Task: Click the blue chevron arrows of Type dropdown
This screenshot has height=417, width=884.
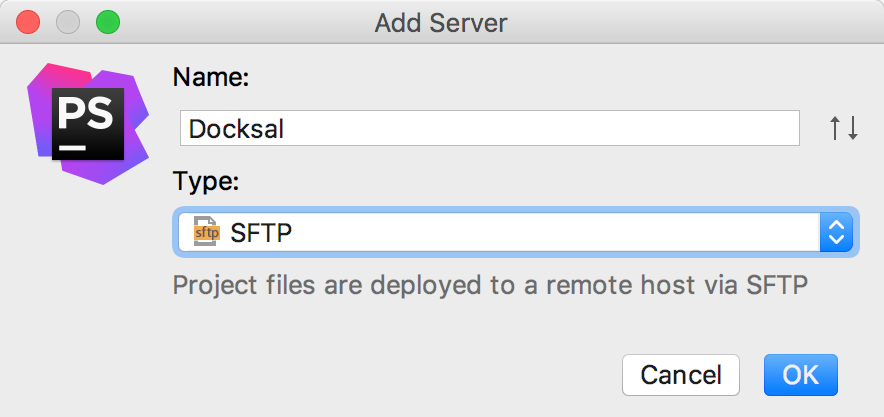Action: tap(837, 233)
